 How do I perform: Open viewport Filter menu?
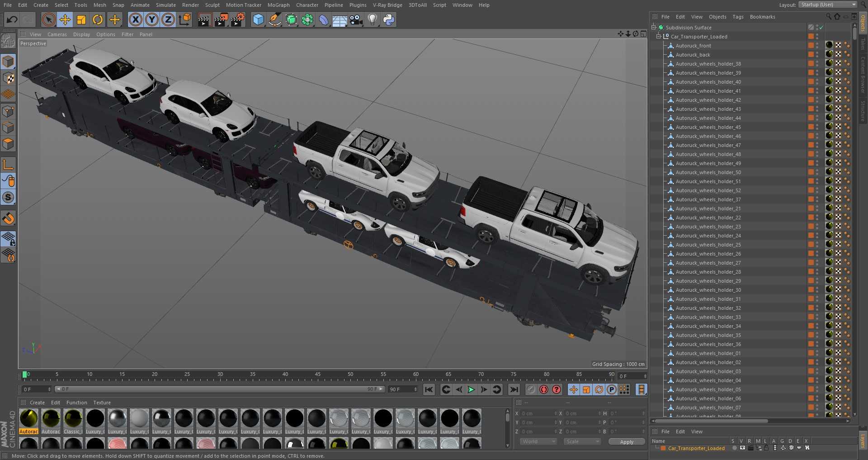pyautogui.click(x=127, y=34)
